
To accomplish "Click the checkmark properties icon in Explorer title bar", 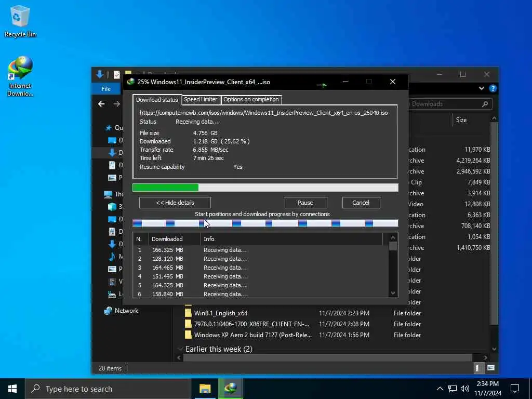I will click(117, 74).
